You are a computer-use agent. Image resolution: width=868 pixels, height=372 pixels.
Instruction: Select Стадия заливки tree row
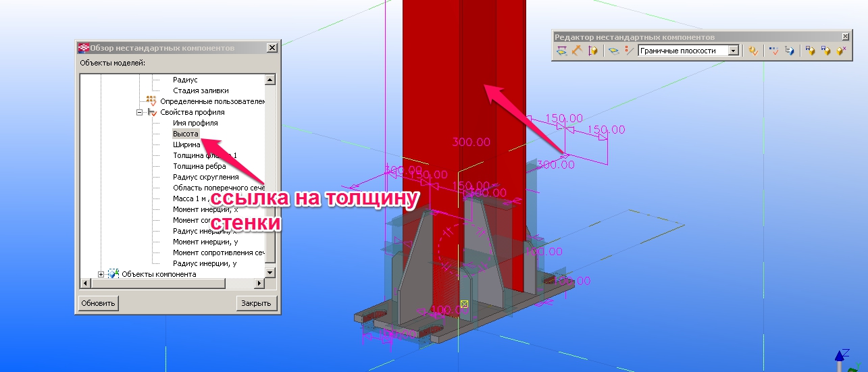201,90
